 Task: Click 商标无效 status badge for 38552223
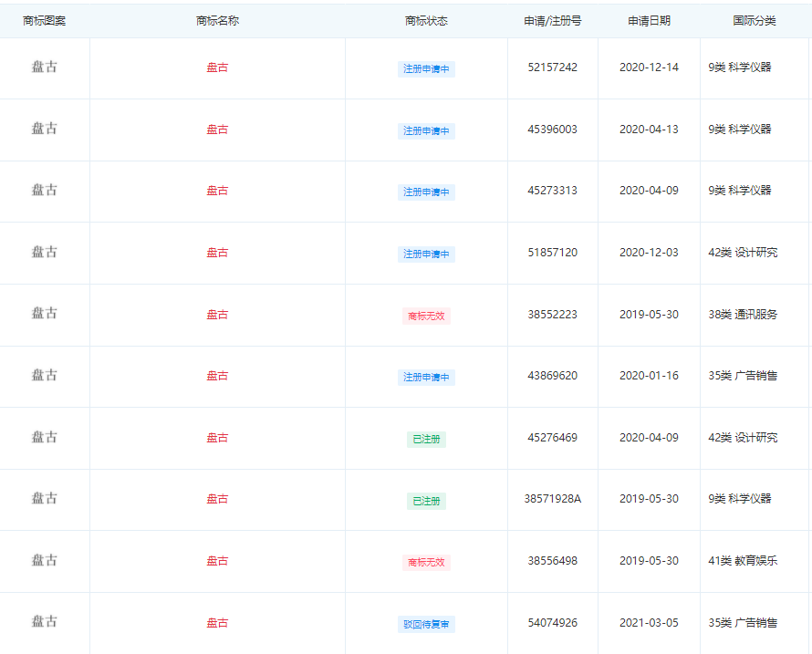pyautogui.click(x=426, y=316)
